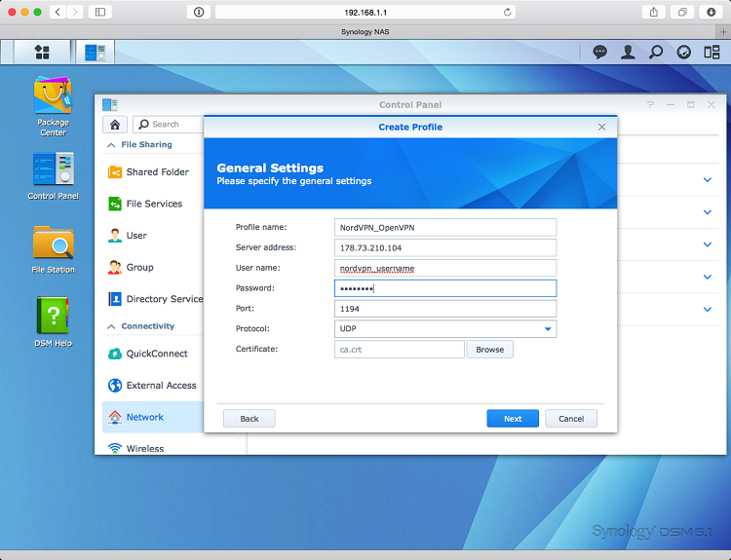Click the Control Panel home icon
The image size is (731, 560).
(115, 124)
